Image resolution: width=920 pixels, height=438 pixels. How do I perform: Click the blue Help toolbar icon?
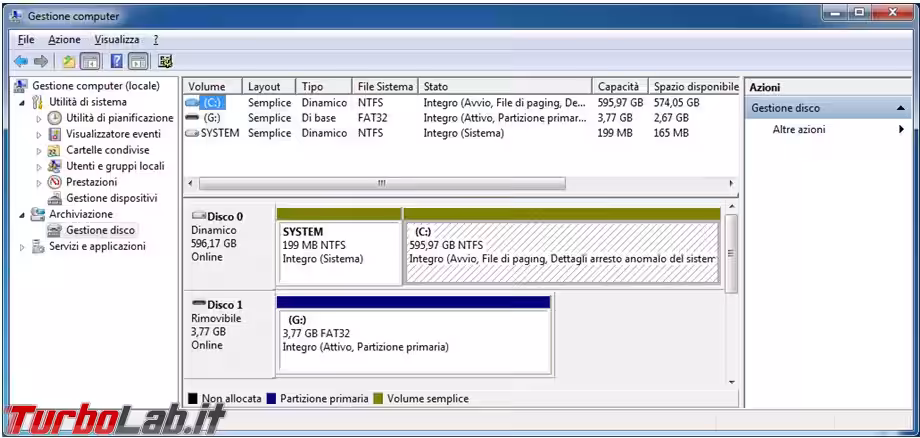coord(117,61)
